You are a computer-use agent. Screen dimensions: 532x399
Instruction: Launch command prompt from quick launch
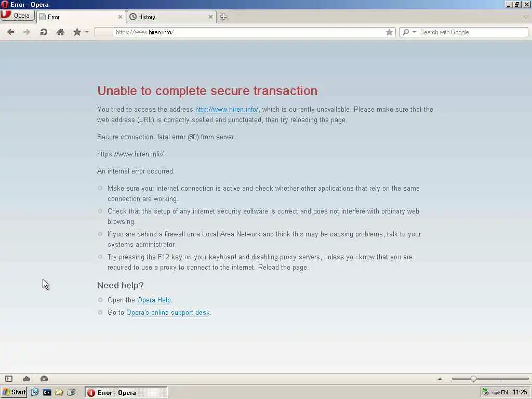pyautogui.click(x=47, y=392)
